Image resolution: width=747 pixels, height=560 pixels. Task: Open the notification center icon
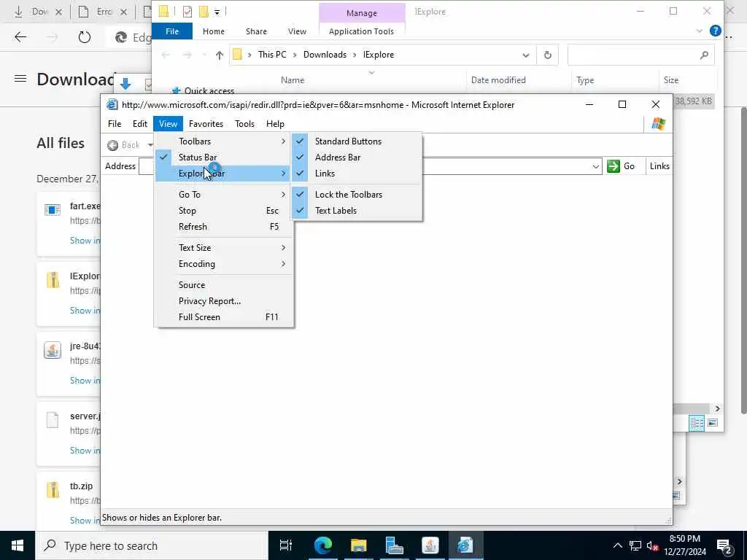click(724, 546)
